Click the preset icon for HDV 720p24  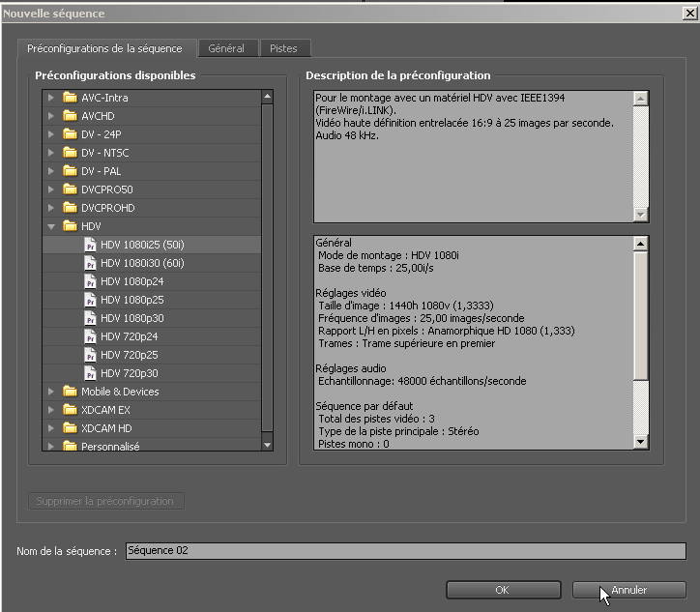pyautogui.click(x=90, y=336)
